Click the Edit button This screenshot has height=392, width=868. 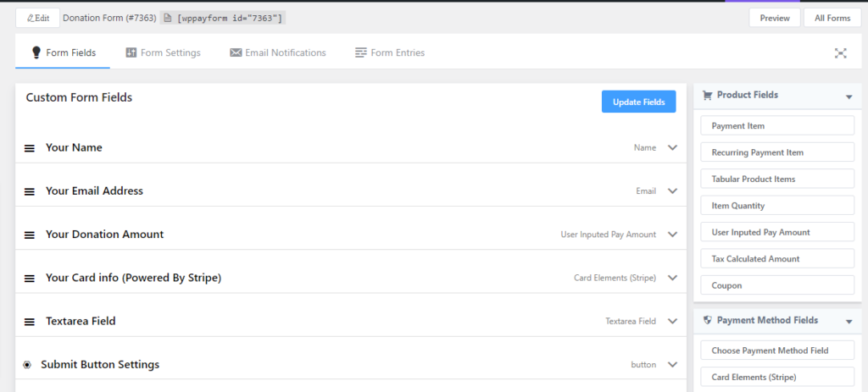coord(37,18)
